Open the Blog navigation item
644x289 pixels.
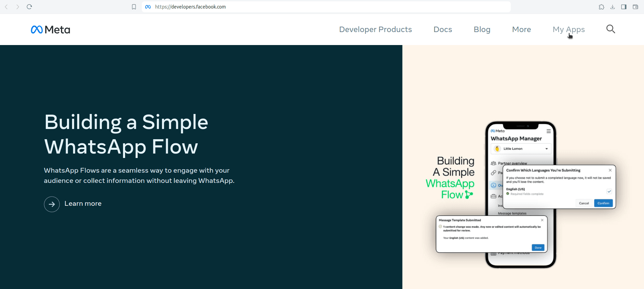482,30
